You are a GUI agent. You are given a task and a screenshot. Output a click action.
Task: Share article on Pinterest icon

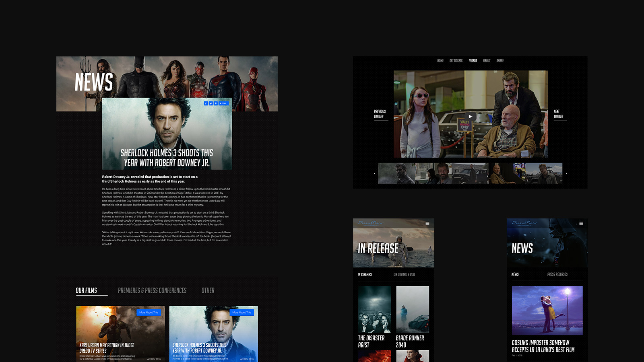point(216,103)
